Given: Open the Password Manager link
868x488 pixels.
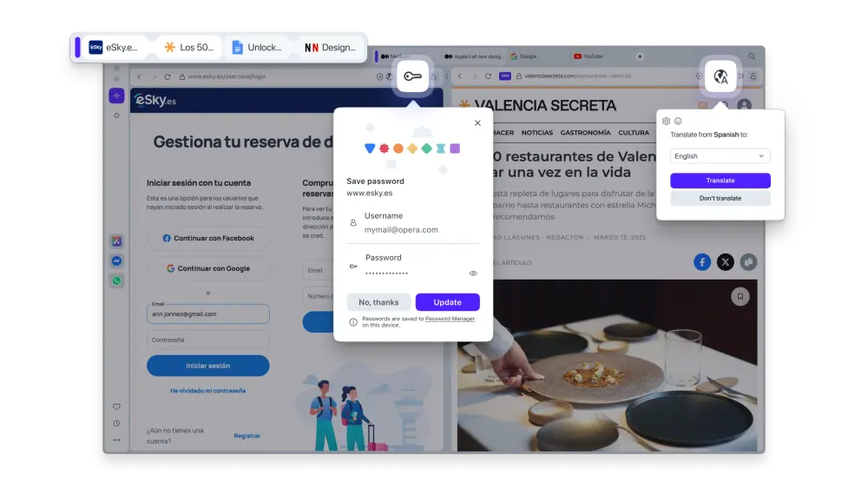Looking at the screenshot, I should pos(450,319).
